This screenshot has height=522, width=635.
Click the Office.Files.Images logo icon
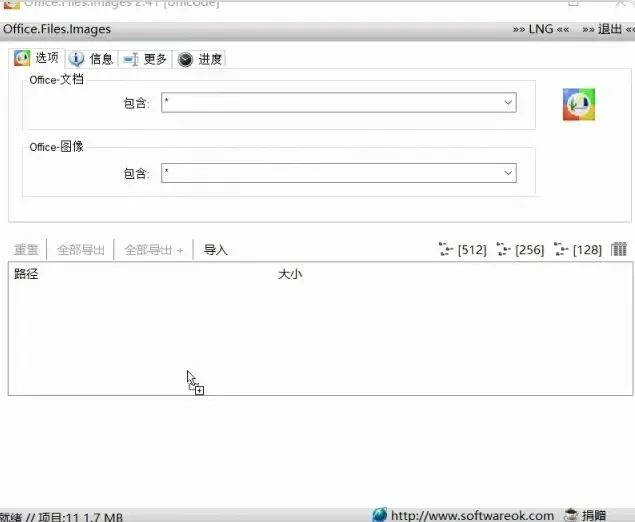click(x=579, y=104)
